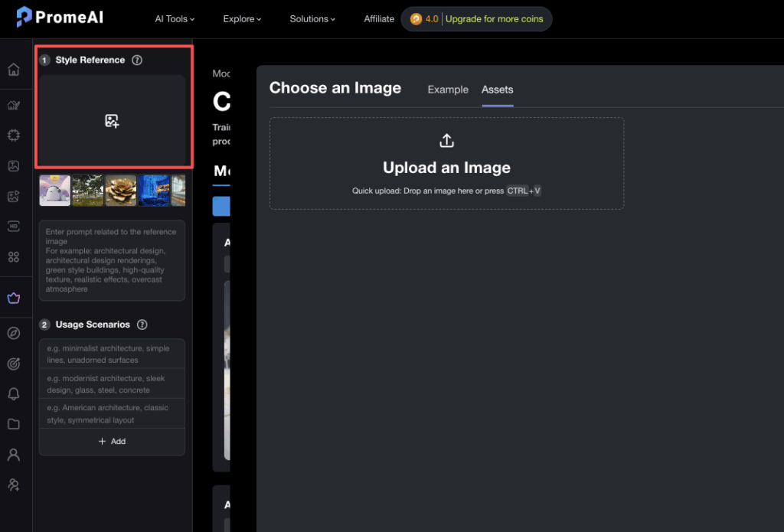Expand the Solutions menu
The width and height of the screenshot is (784, 532).
click(x=312, y=19)
